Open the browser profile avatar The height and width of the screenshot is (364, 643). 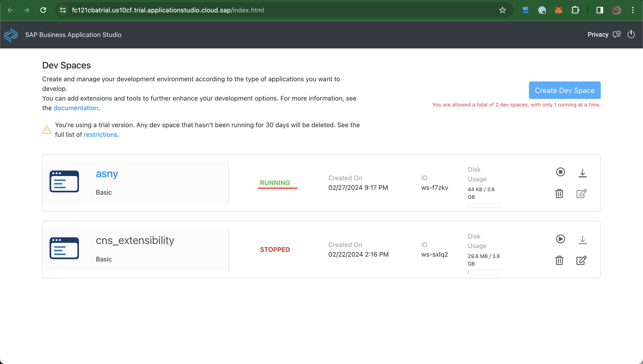[x=616, y=10]
